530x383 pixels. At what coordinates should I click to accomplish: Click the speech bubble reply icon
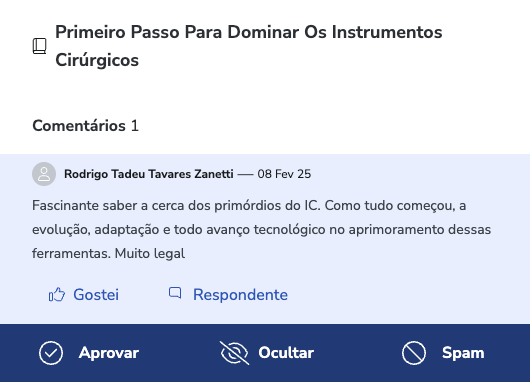point(175,293)
